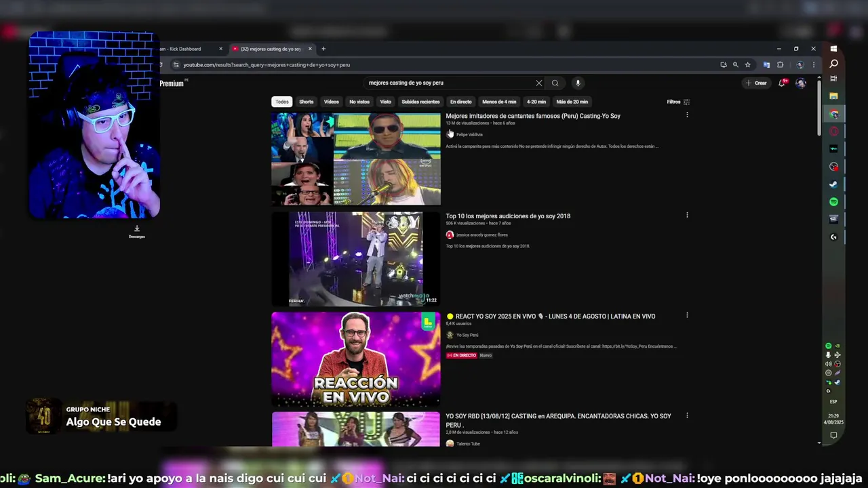Viewport: 868px width, 488px height.
Task: Open the Descargas download icon
Action: click(x=136, y=230)
